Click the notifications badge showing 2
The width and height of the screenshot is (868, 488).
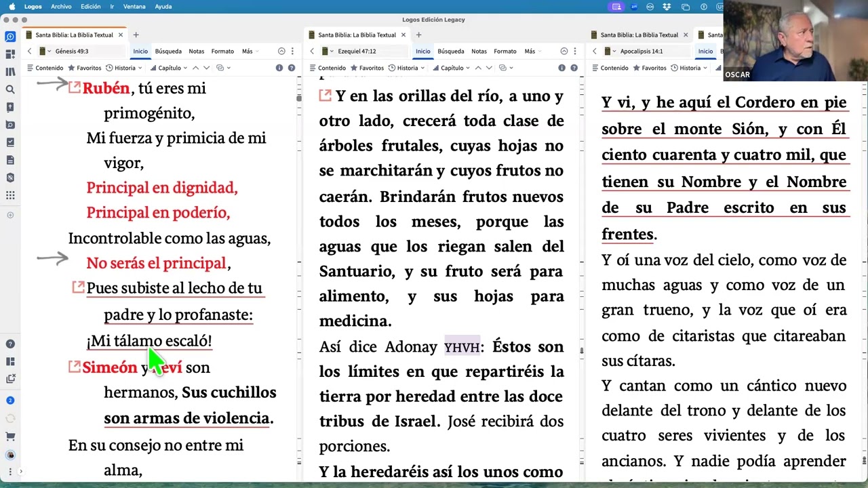[10, 401]
